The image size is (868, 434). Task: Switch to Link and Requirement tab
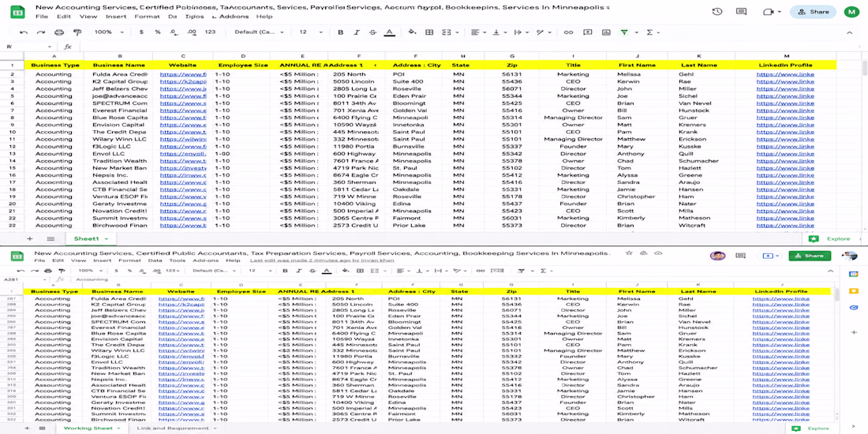point(171,428)
